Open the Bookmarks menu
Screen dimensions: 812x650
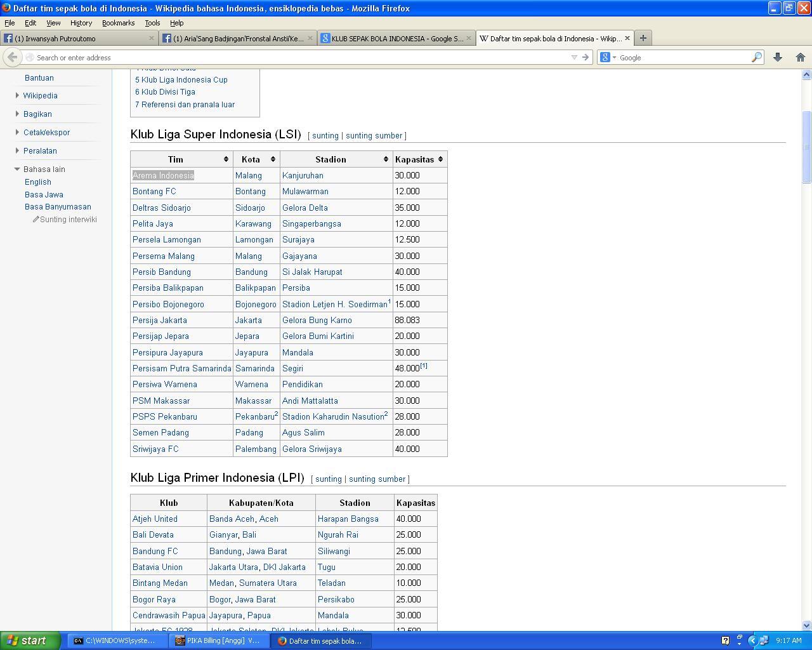tap(119, 23)
